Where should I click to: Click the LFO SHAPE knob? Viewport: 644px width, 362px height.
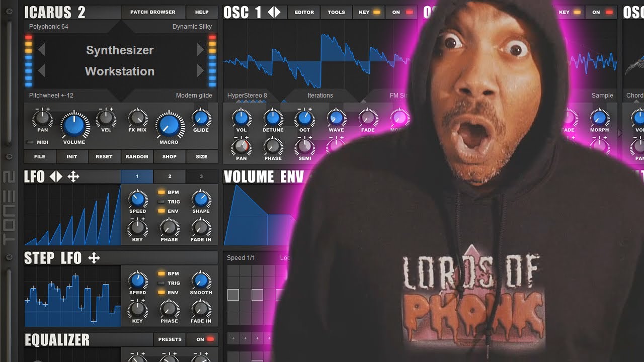coord(201,200)
